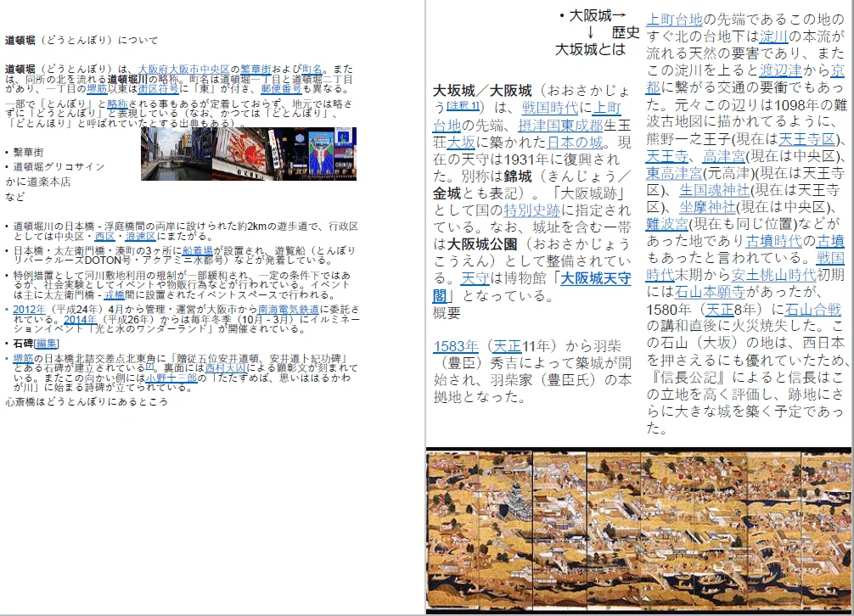This screenshot has width=854, height=616.
Task: Open the 1583年 link
Action: [x=456, y=346]
